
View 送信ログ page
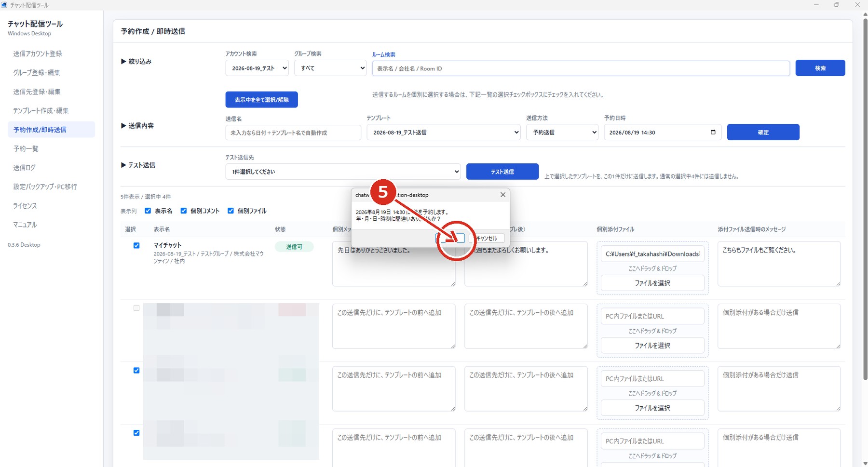pos(25,168)
